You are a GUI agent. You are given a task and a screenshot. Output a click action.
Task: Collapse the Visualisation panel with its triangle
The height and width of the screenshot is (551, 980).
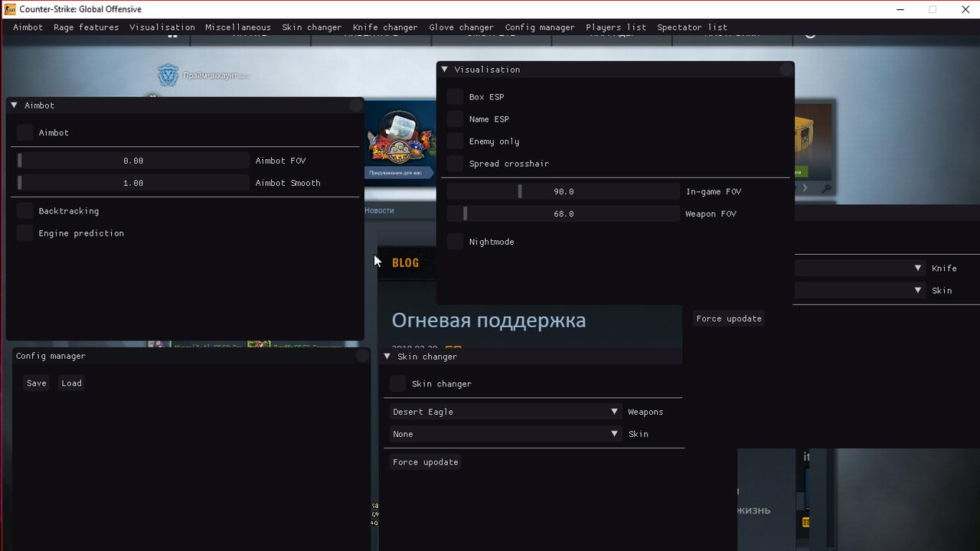coord(444,69)
